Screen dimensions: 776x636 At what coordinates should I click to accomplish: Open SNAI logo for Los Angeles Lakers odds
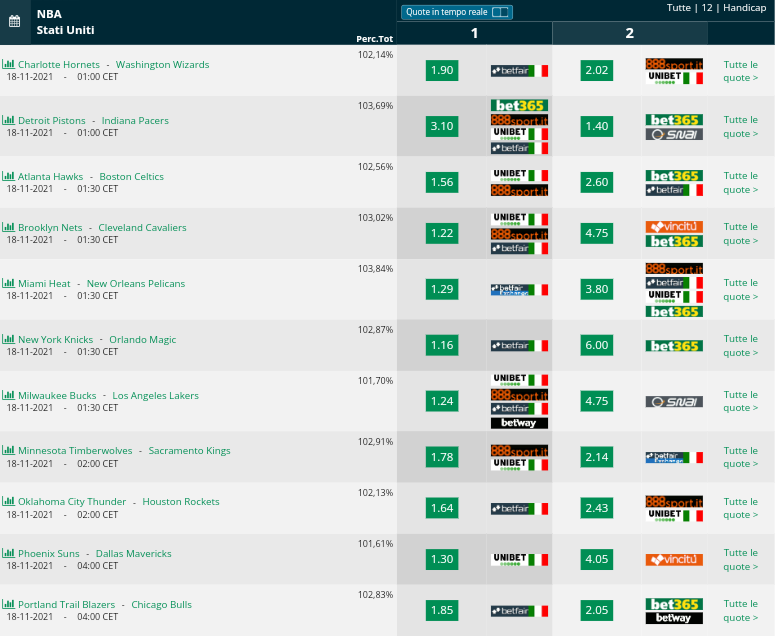tap(674, 402)
